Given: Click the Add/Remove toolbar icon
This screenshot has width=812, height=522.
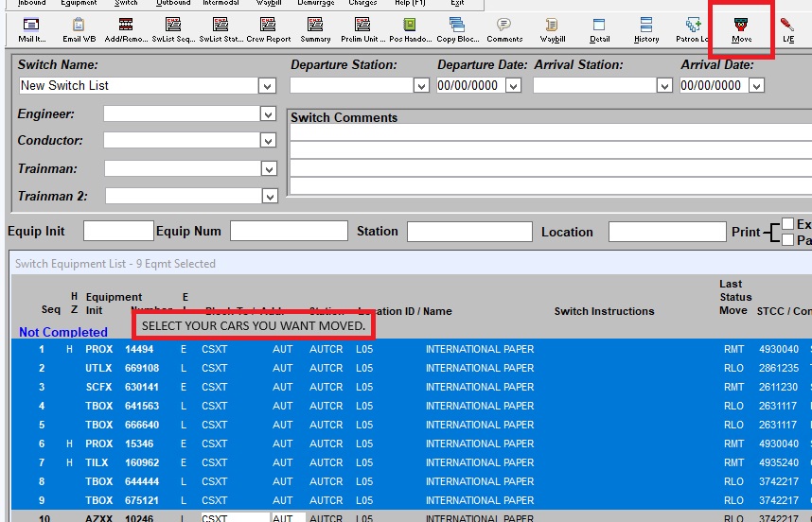Looking at the screenshot, I should pos(126,30).
